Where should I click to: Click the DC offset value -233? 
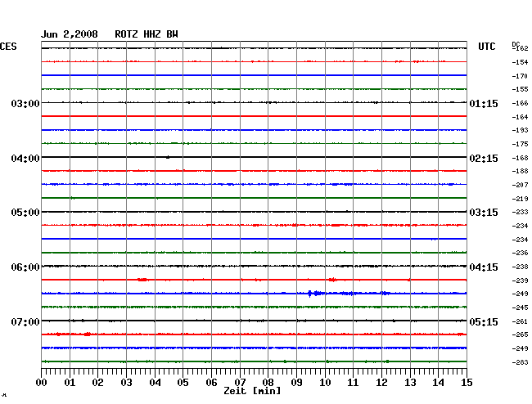(x=520, y=212)
